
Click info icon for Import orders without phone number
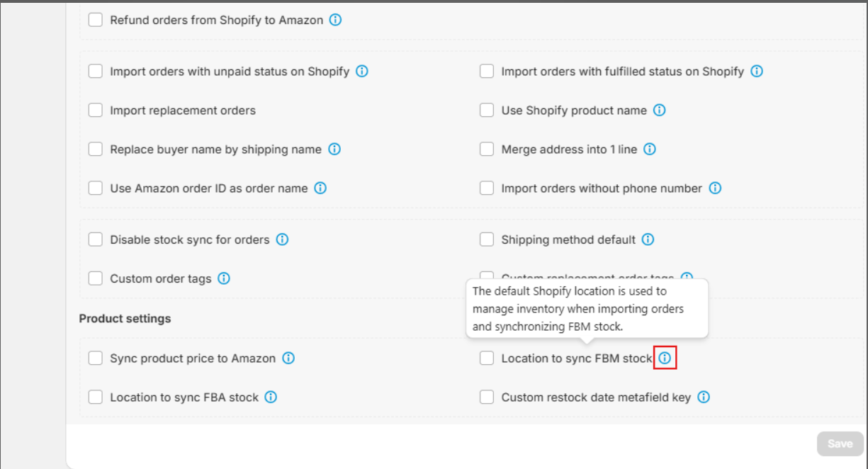(715, 188)
